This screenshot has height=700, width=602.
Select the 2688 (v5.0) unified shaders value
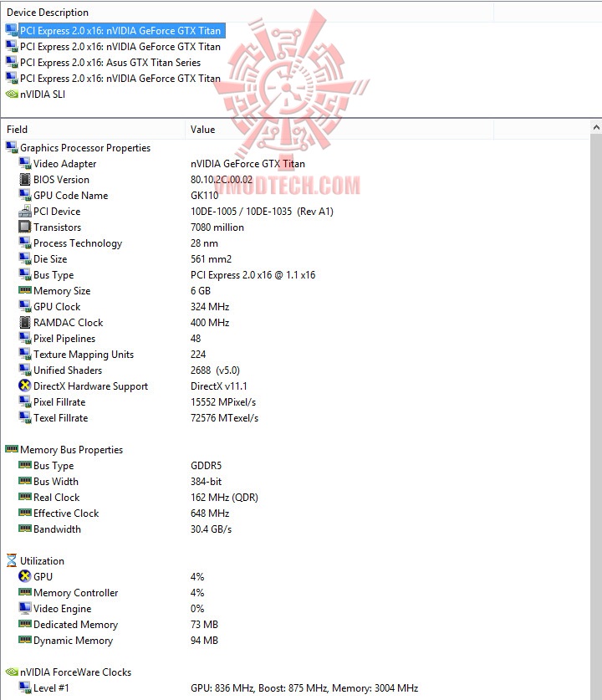point(215,370)
